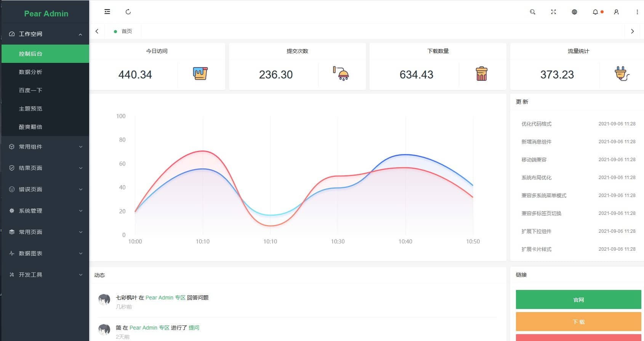Switch to the 首页 tab
This screenshot has height=341, width=644.
[127, 31]
